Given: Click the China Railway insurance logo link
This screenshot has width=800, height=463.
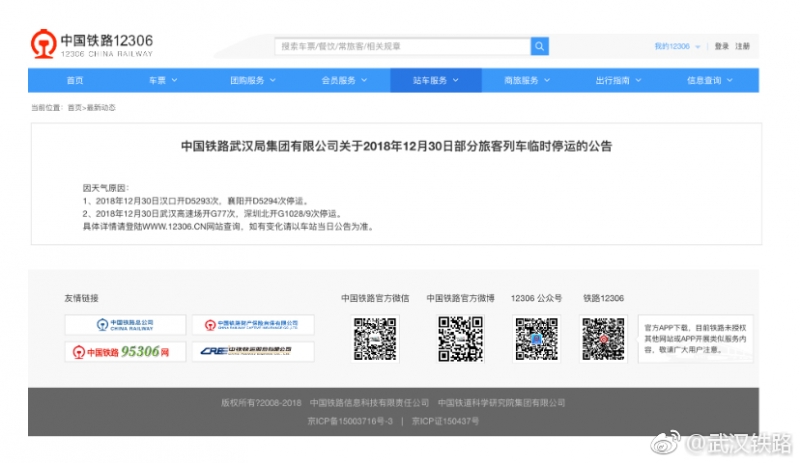Looking at the screenshot, I should (251, 325).
